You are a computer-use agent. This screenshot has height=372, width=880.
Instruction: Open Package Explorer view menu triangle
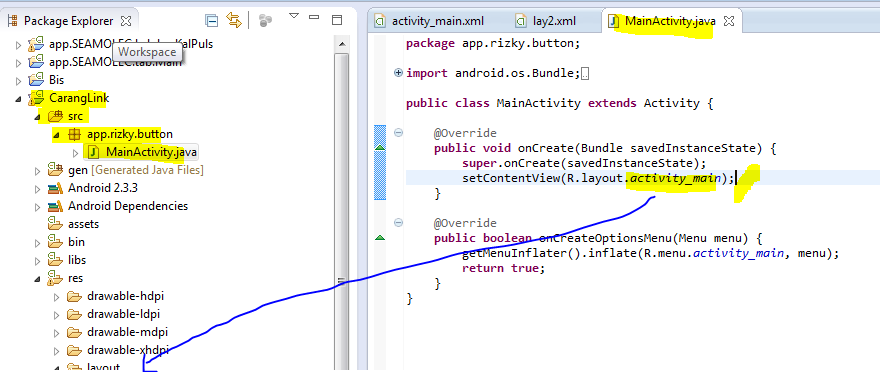pos(294,17)
